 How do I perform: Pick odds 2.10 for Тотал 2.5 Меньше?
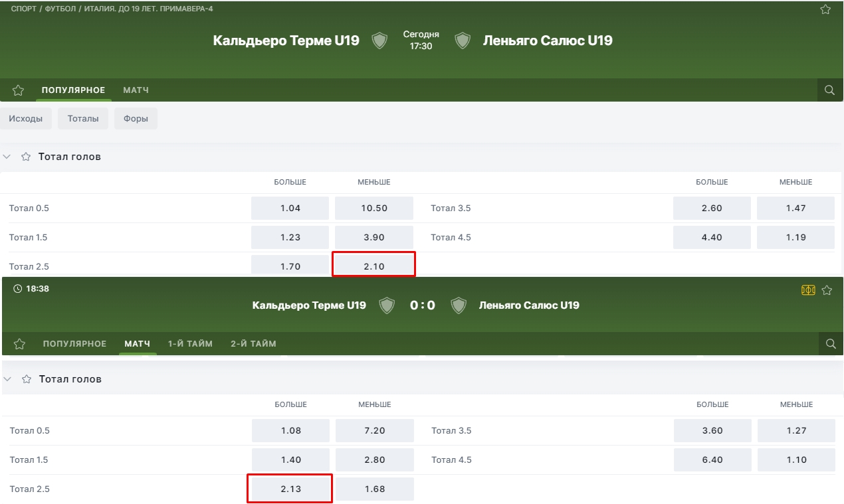pos(374,265)
